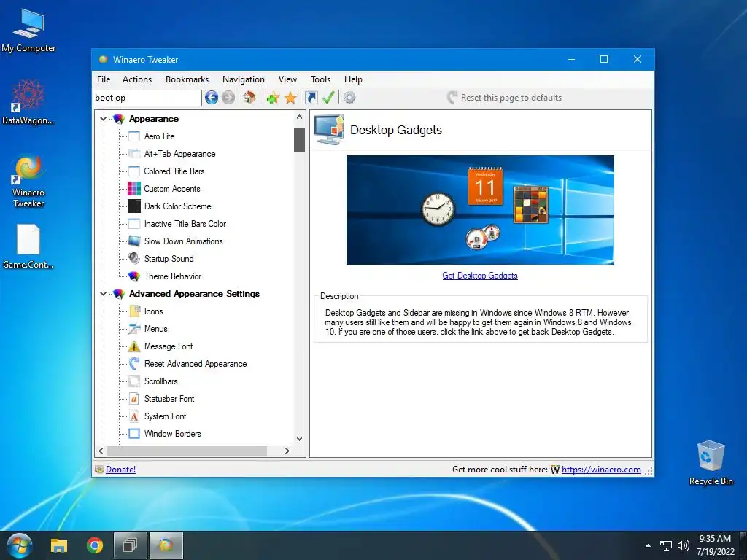Viewport: 747px width, 560px height.
Task: Click the Donate! link
Action: [x=120, y=470]
